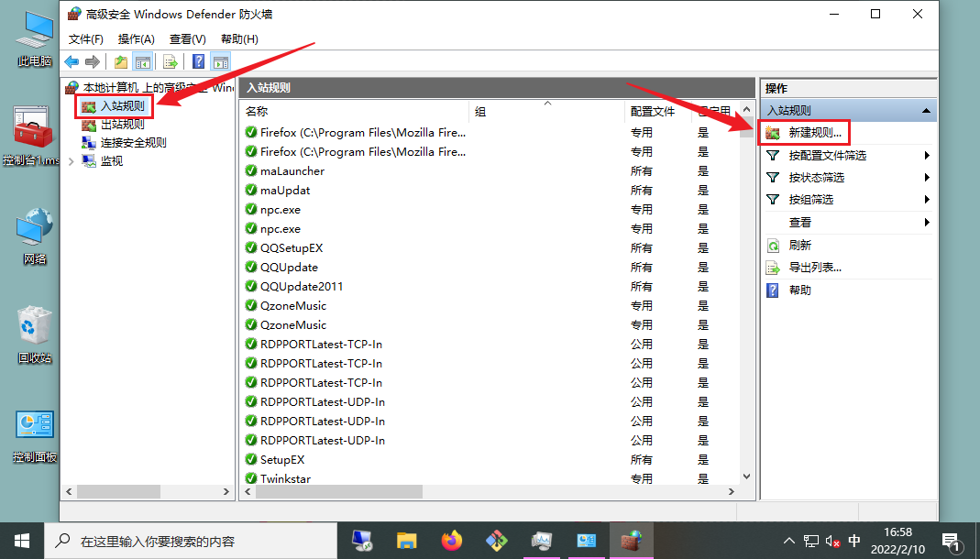Open the 按配置文件筛选 submenu arrow
This screenshot has height=559, width=980.
(x=927, y=156)
